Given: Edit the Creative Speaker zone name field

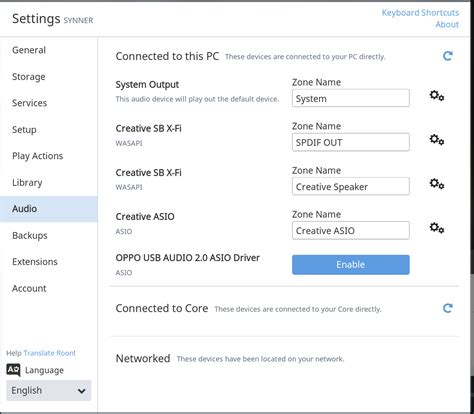Looking at the screenshot, I should coord(351,186).
